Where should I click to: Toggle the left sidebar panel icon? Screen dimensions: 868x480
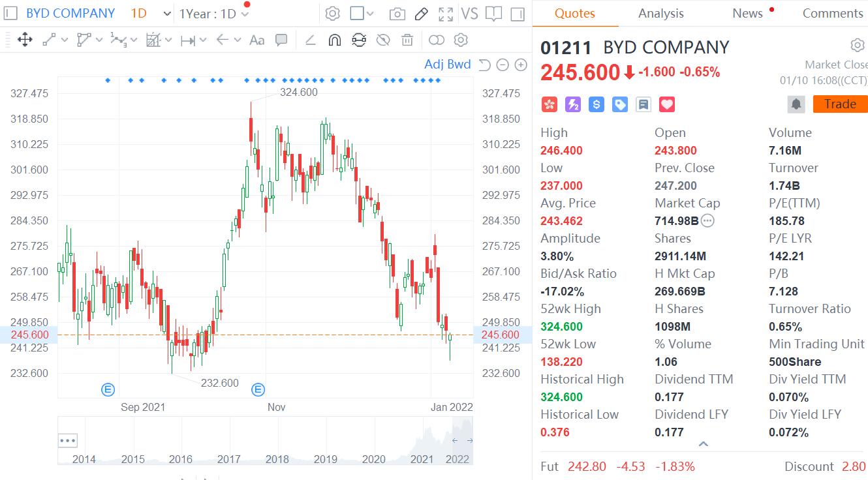pyautogui.click(x=10, y=14)
